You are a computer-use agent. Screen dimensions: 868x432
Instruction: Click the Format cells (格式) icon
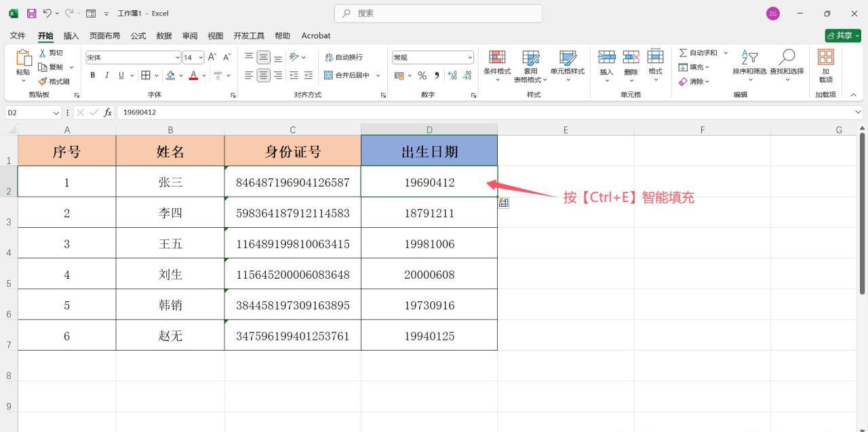coord(655,58)
